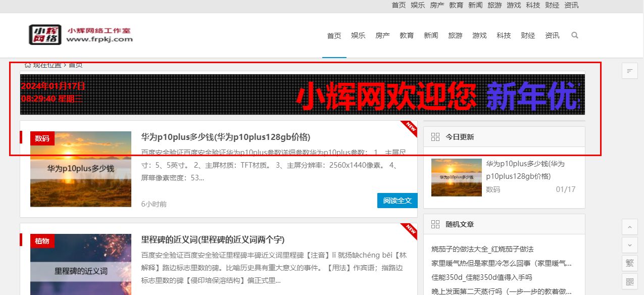Screen dimensions: 644x295
Task: Open 游戏 in the main navigation bar
Action: [x=479, y=35]
